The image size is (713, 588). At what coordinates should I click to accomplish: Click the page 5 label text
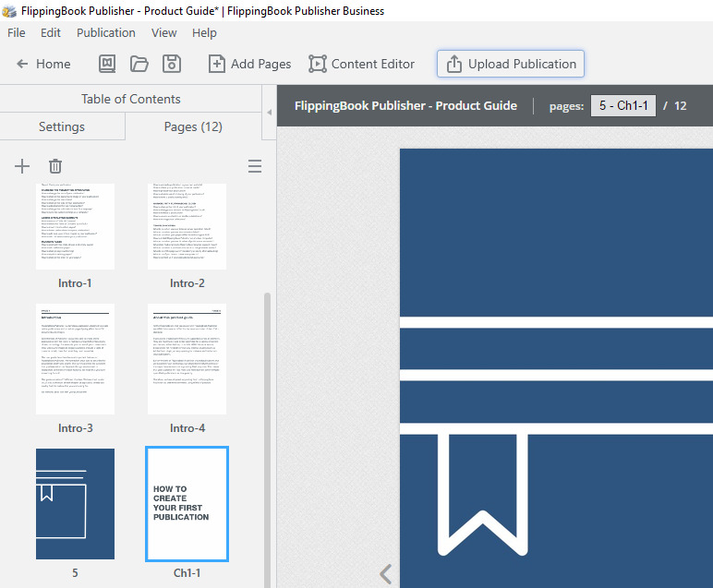[x=75, y=573]
